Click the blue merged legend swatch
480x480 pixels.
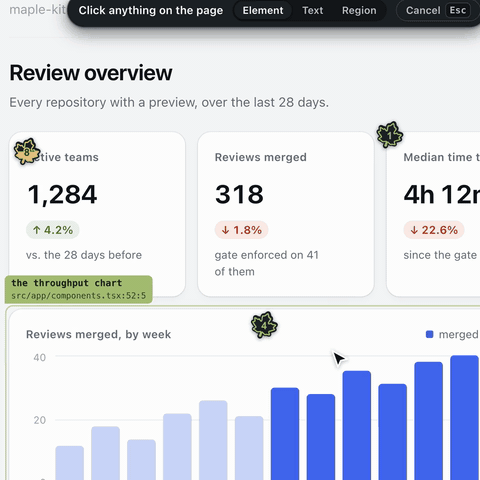(x=430, y=334)
